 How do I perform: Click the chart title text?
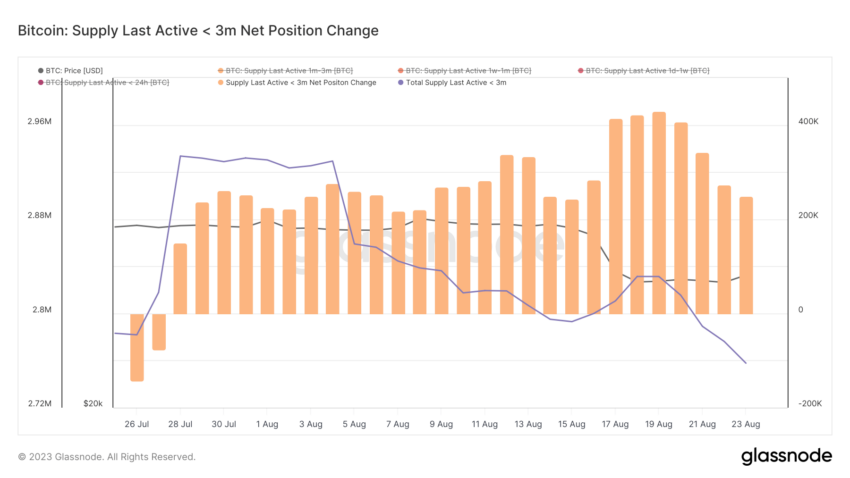pos(198,30)
